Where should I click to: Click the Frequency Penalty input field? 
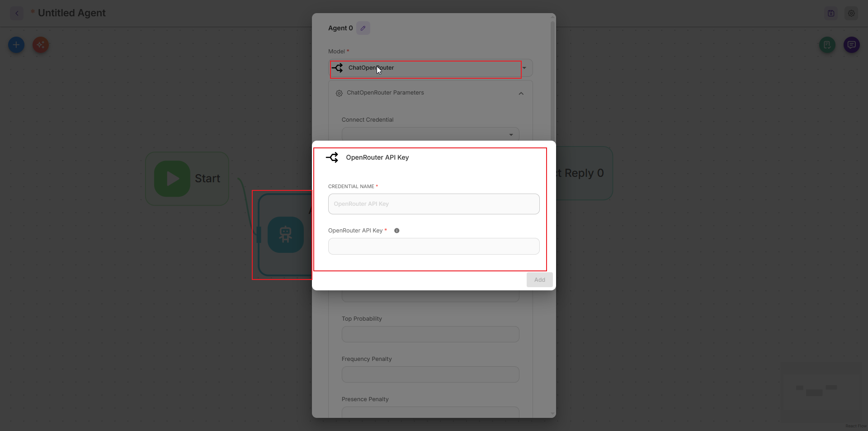pos(430,374)
